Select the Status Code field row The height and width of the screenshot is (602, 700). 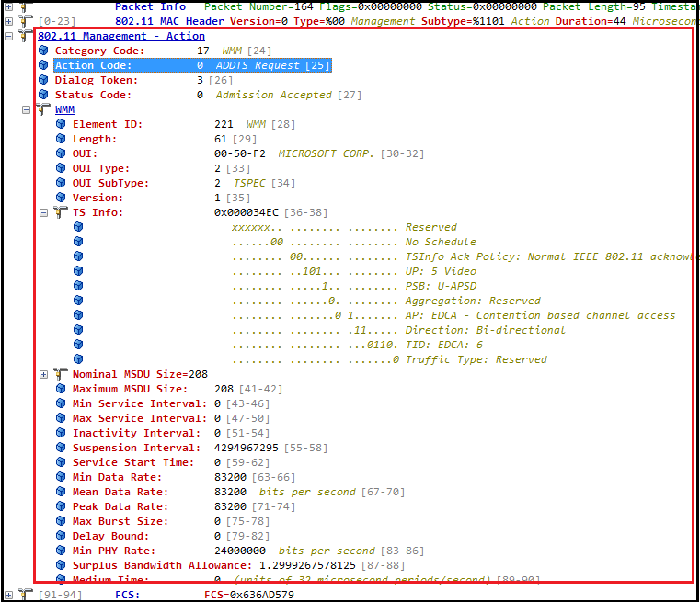92,95
